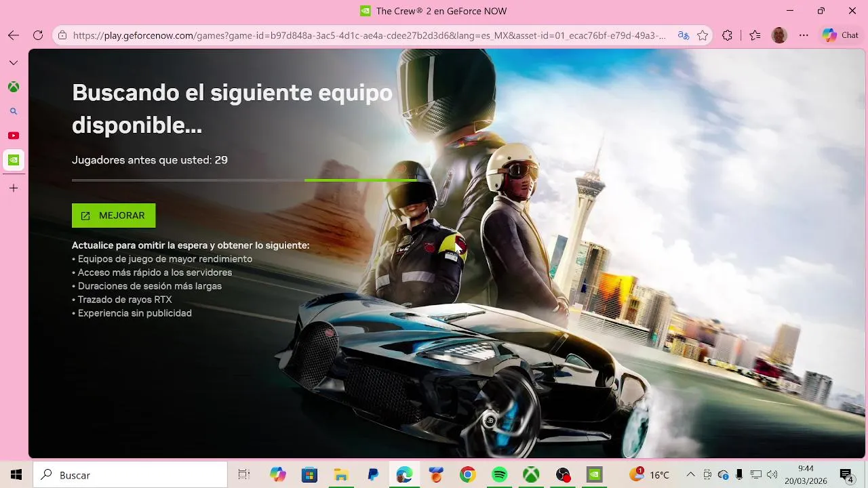Show hidden system tray icons chevron
The image size is (868, 488).
coord(690,475)
